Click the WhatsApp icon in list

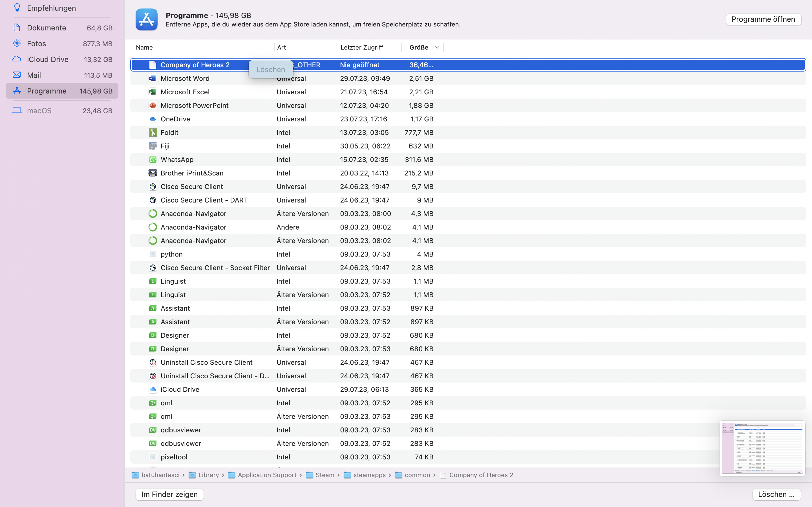pos(153,160)
